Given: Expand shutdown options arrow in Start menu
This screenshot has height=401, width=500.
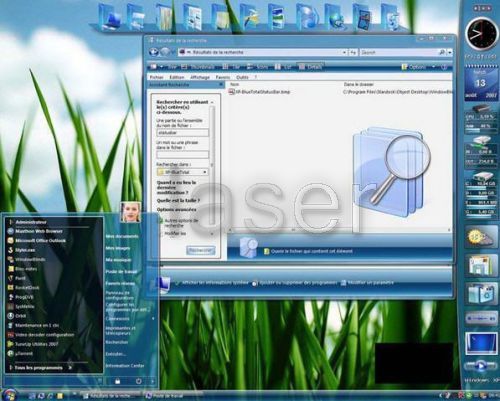Looking at the screenshot, I should point(153,381).
